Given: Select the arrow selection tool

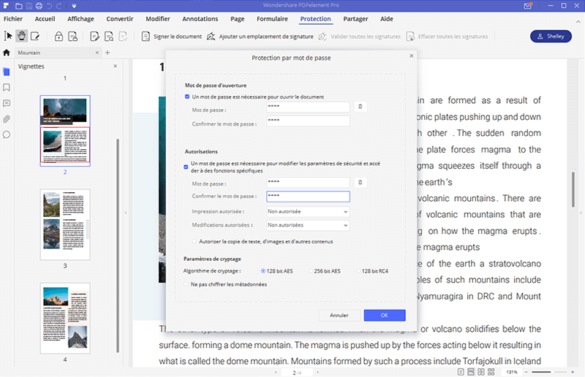Looking at the screenshot, I should (x=8, y=36).
